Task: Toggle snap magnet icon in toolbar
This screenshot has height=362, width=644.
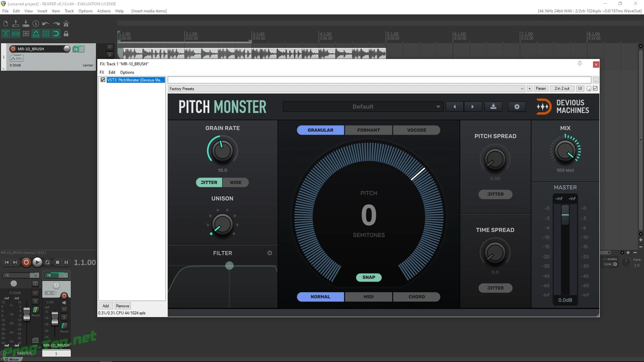Action: tap(56, 33)
